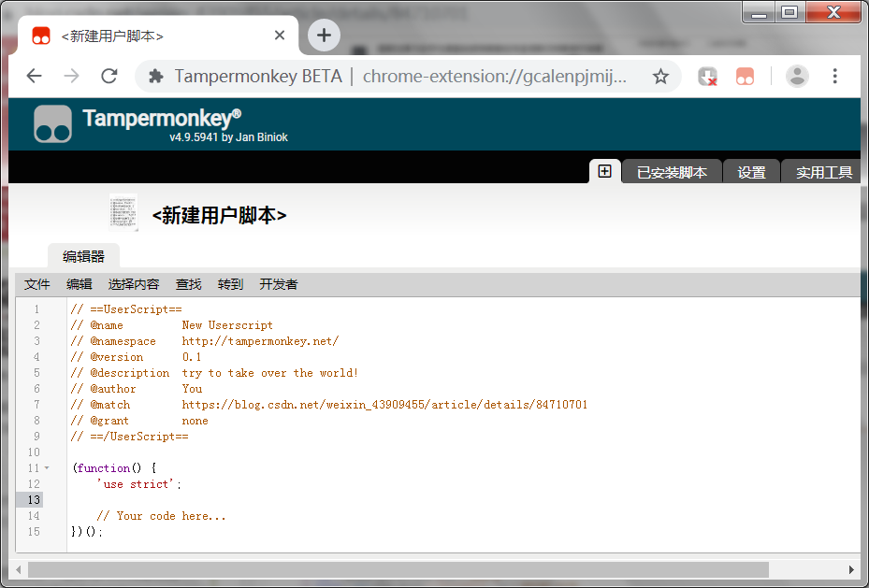Click the address bar URL field

408,76
